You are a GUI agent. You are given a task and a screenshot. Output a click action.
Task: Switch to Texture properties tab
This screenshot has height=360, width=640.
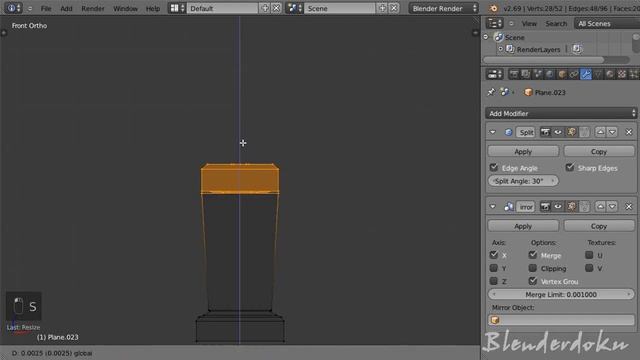click(622, 74)
